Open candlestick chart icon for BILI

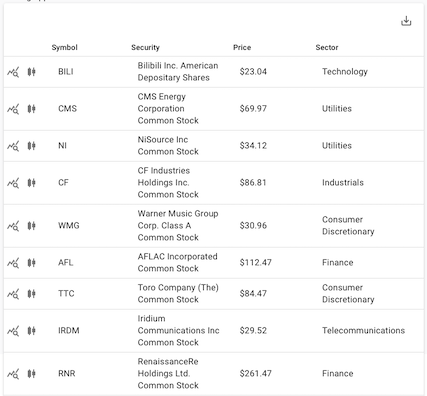[31, 72]
